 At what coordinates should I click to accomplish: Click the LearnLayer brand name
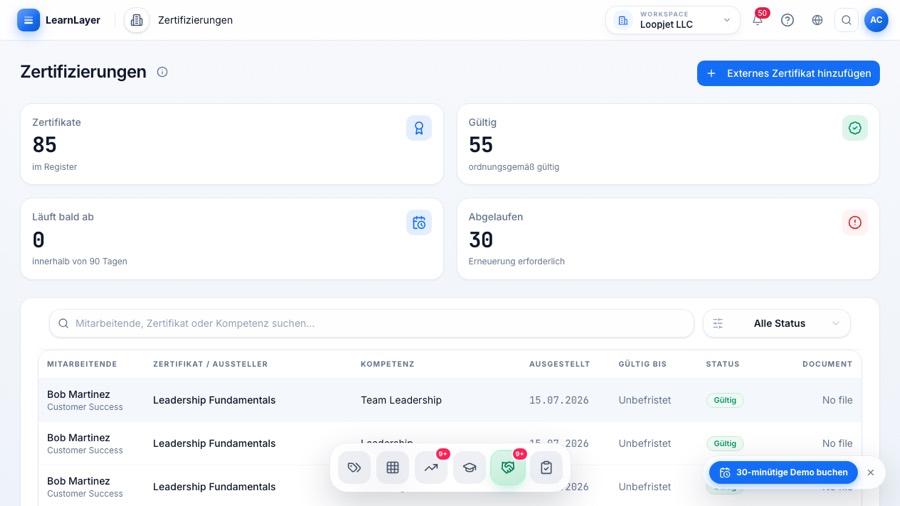click(x=73, y=20)
